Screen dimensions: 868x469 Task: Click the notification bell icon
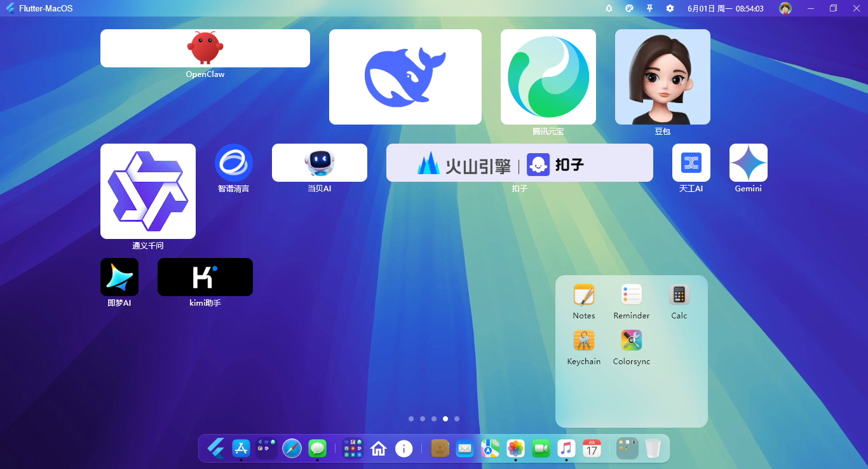(x=609, y=8)
